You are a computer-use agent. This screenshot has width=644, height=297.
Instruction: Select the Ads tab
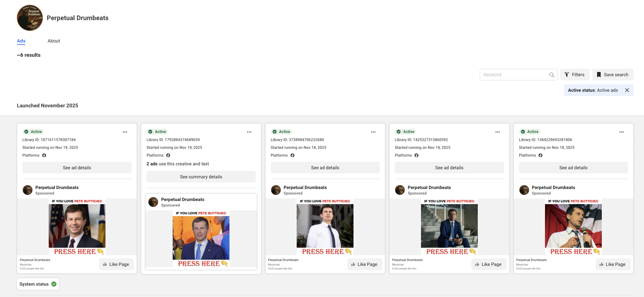pos(21,41)
